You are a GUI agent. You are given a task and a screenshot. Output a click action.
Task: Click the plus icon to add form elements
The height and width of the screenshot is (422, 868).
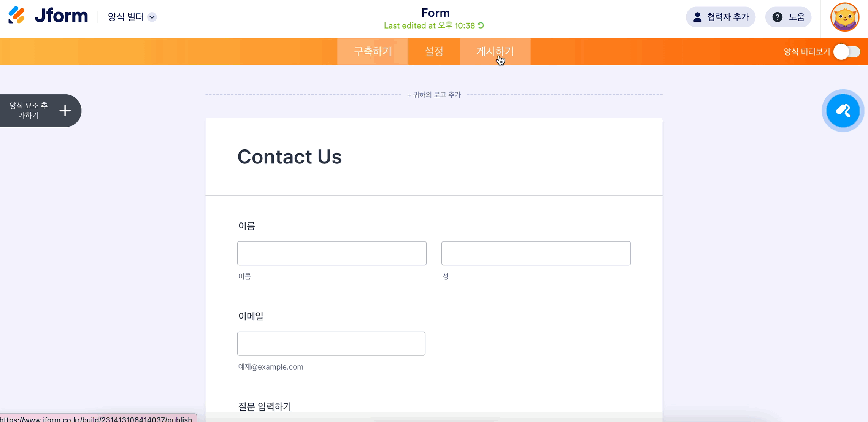(65, 111)
